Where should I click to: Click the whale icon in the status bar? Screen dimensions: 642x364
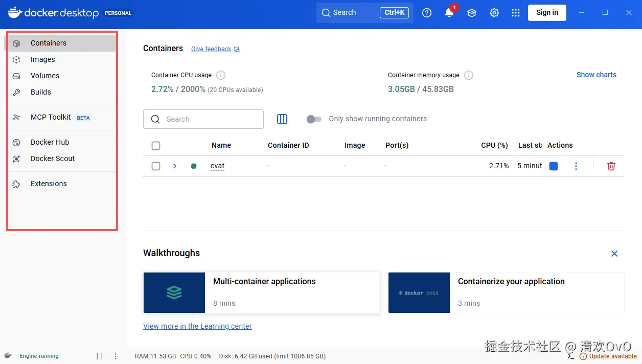tap(9, 356)
